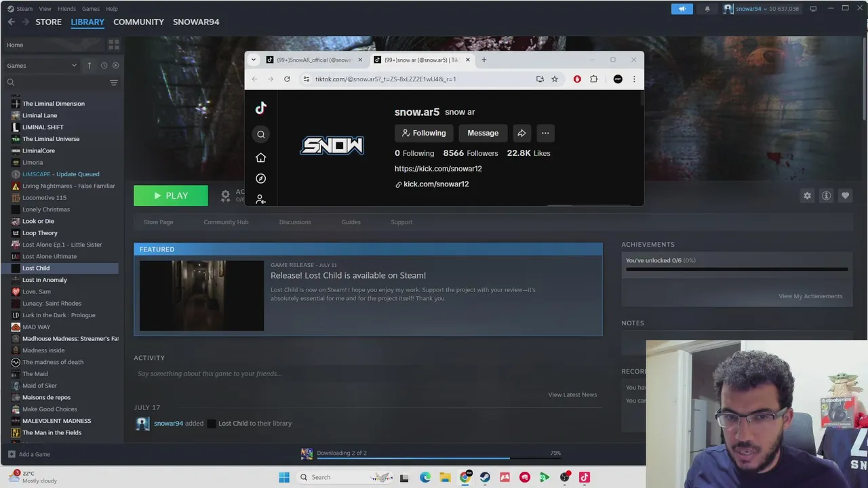Screen dimensions: 868x488
Task: Open the Chrome extensions puzzle icon
Action: (x=593, y=79)
